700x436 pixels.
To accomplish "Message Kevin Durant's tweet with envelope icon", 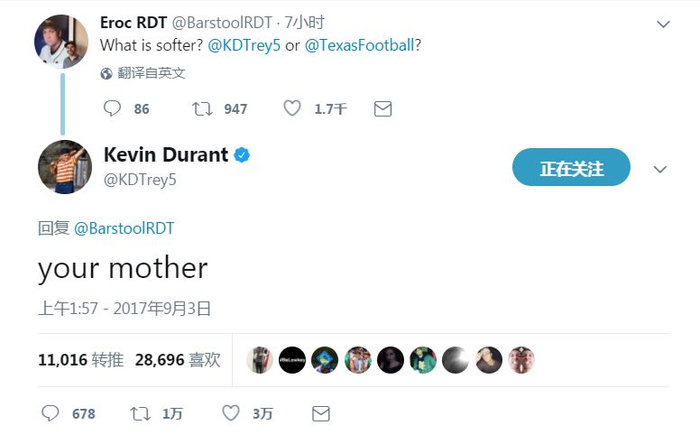I will click(321, 413).
